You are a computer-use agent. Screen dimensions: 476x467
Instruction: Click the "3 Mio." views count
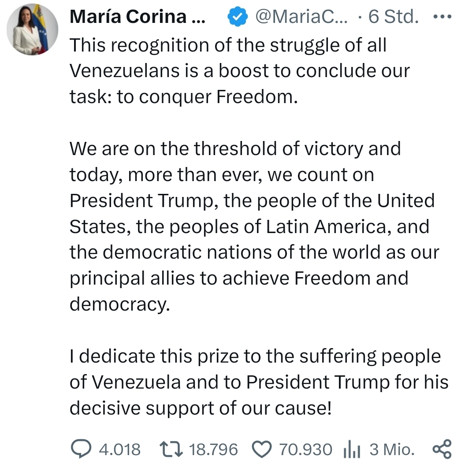click(392, 449)
